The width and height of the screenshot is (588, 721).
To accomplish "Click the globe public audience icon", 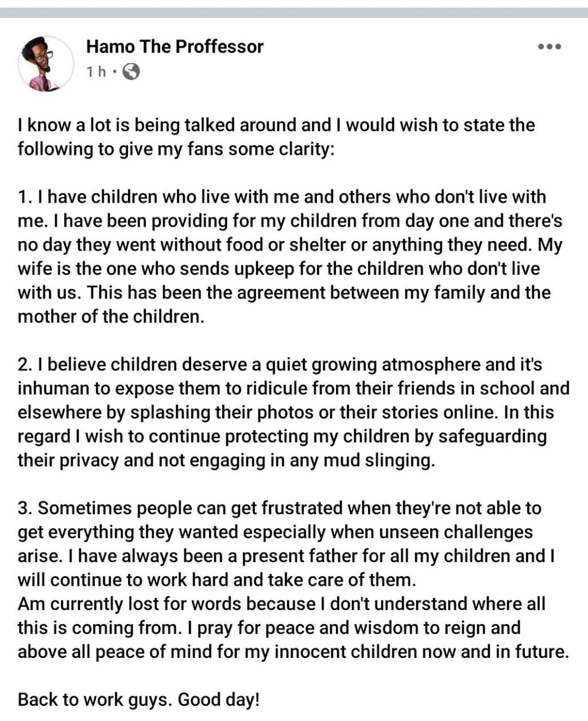I will [131, 72].
